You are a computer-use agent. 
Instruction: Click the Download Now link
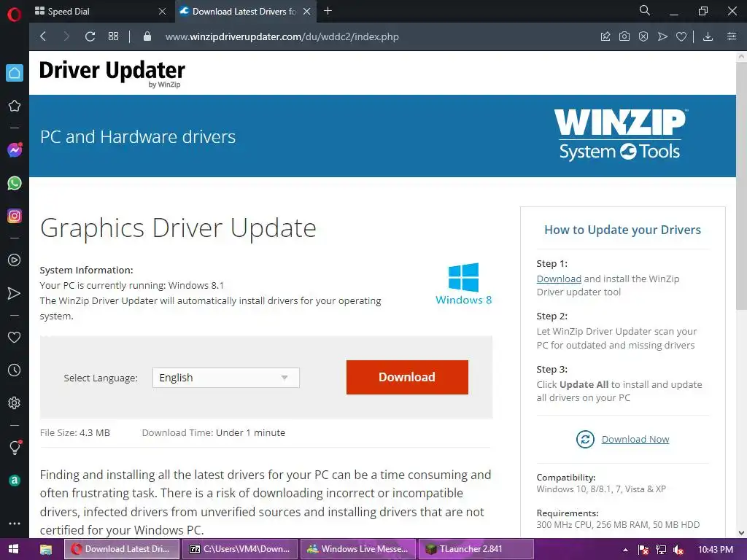(x=635, y=439)
